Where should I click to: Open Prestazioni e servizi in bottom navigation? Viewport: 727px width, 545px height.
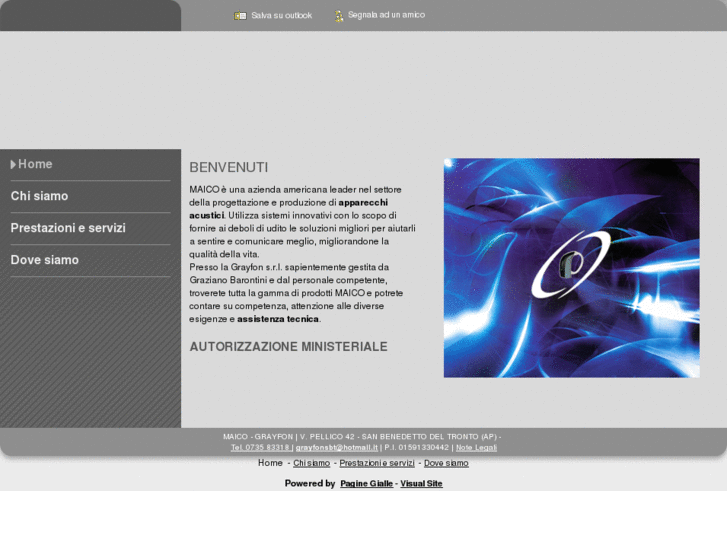click(377, 463)
